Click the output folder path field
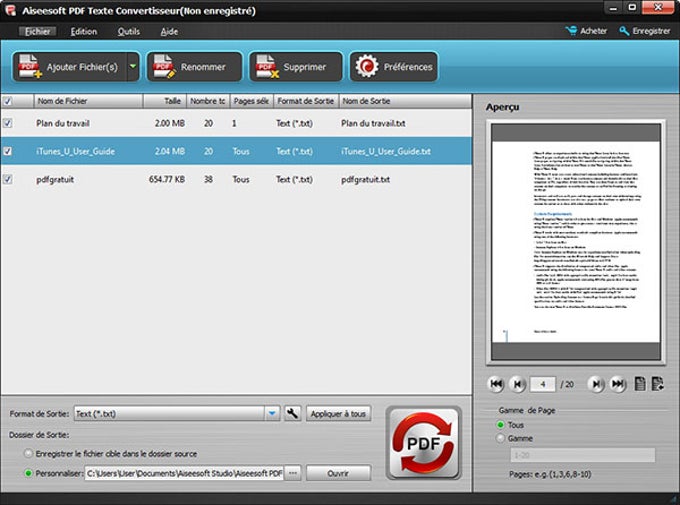This screenshot has width=680, height=505. tap(184, 473)
